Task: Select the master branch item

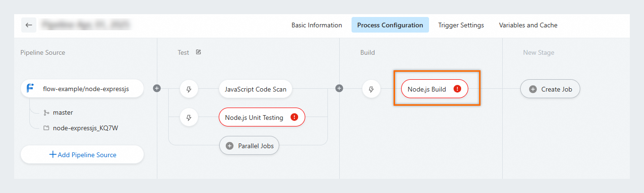Action: pos(63,112)
